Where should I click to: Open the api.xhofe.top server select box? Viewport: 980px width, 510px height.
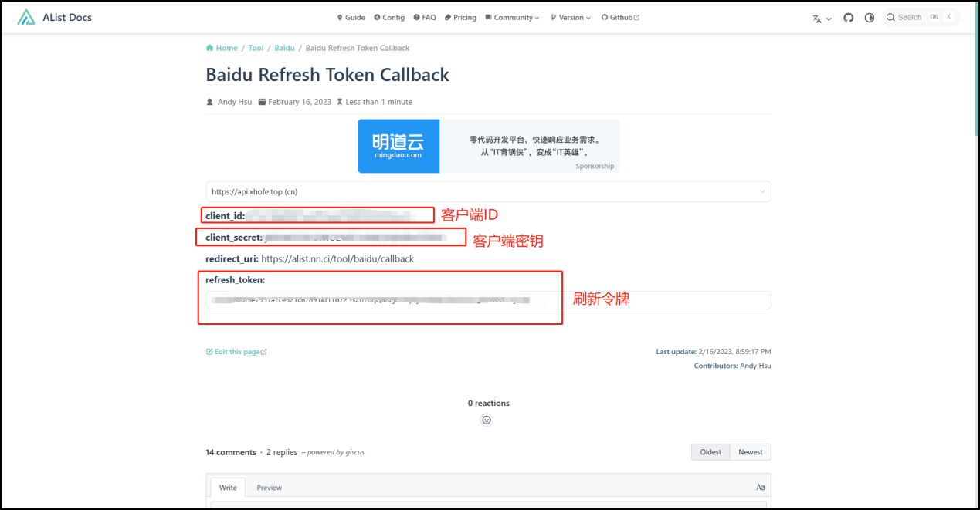pos(488,191)
